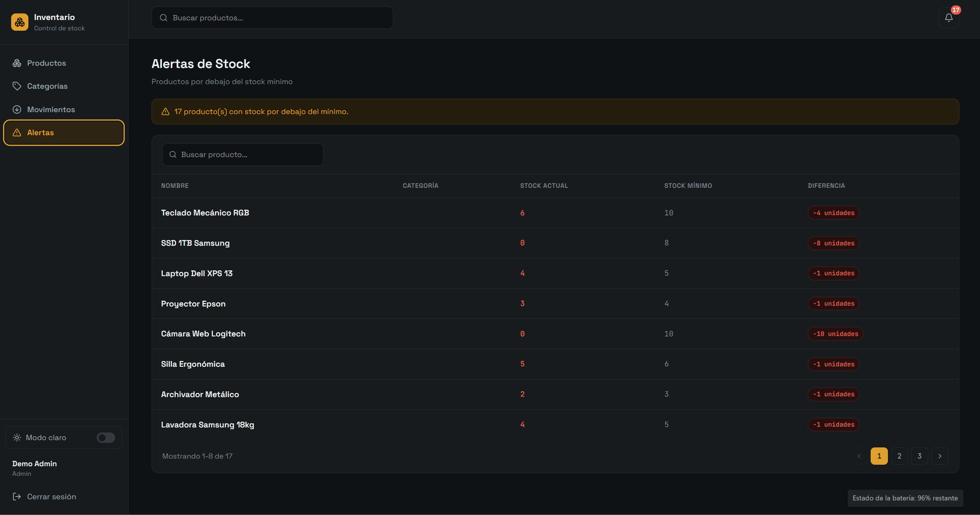Viewport: 980px width, 515px height.
Task: Select page 1 pagination button
Action: pyautogui.click(x=879, y=456)
